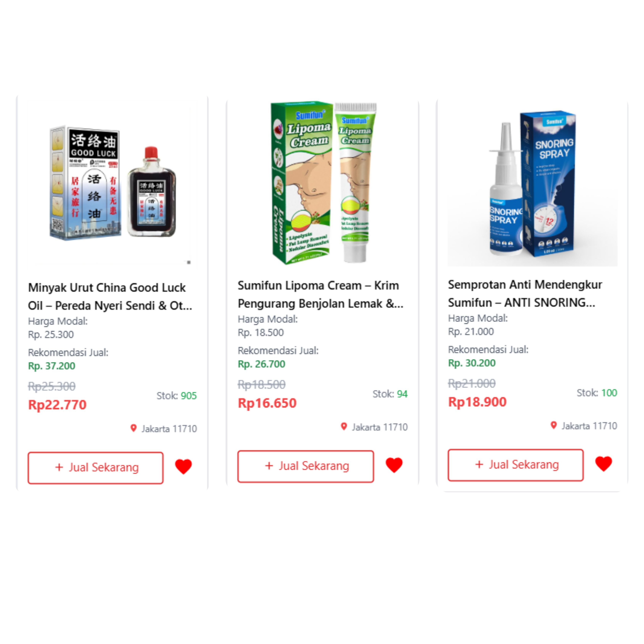Open Semprotan Anti Mendengkur Sumifun title
Image resolution: width=644 pixels, height=644 pixels.
[525, 294]
